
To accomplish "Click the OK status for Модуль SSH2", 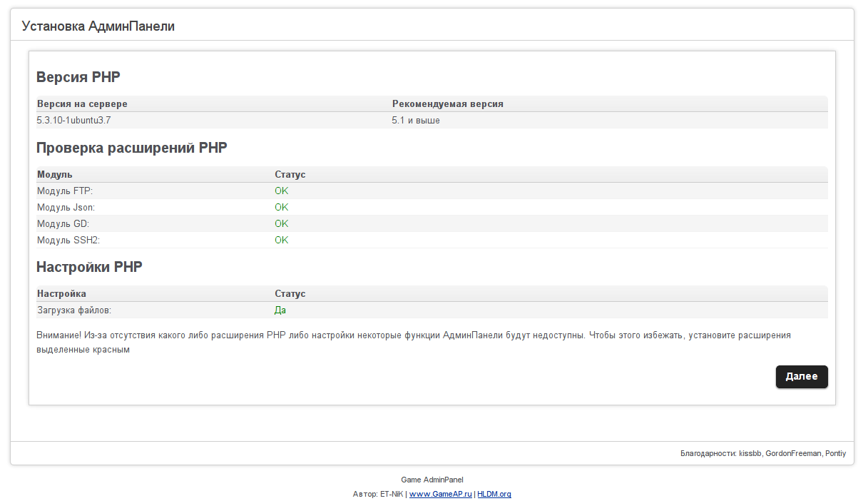I will pos(282,241).
